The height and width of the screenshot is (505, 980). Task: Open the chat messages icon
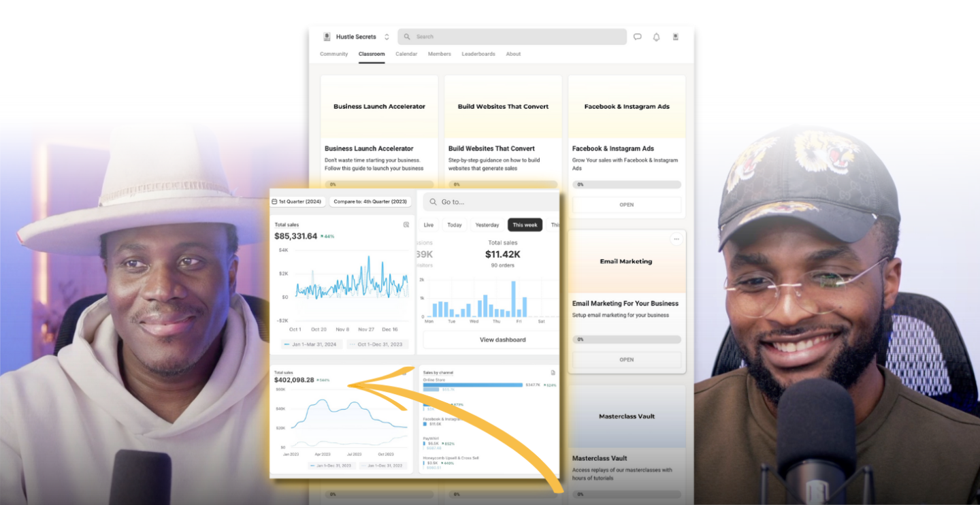tap(637, 37)
